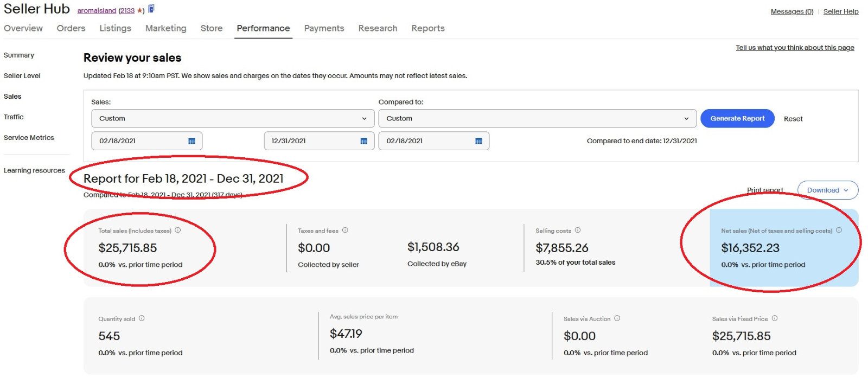The height and width of the screenshot is (384, 868).
Task: Click info icon next to Sales via Auction
Action: point(617,318)
